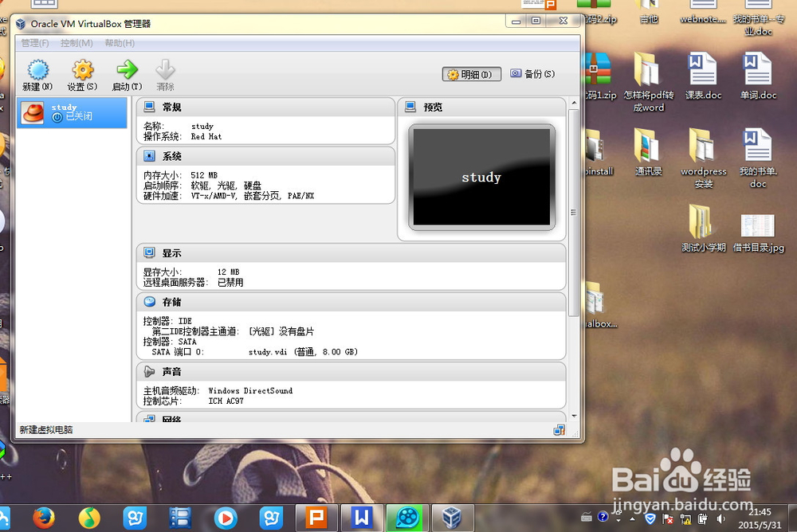Viewport: 797px width, 532px height.
Task: Open the 课表.doc desktop file
Action: point(703,76)
